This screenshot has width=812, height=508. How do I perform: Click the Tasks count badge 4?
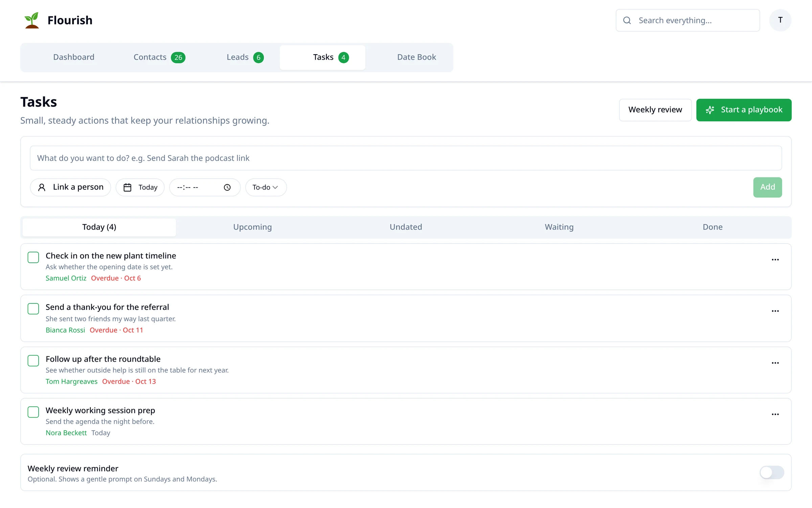[343, 58]
